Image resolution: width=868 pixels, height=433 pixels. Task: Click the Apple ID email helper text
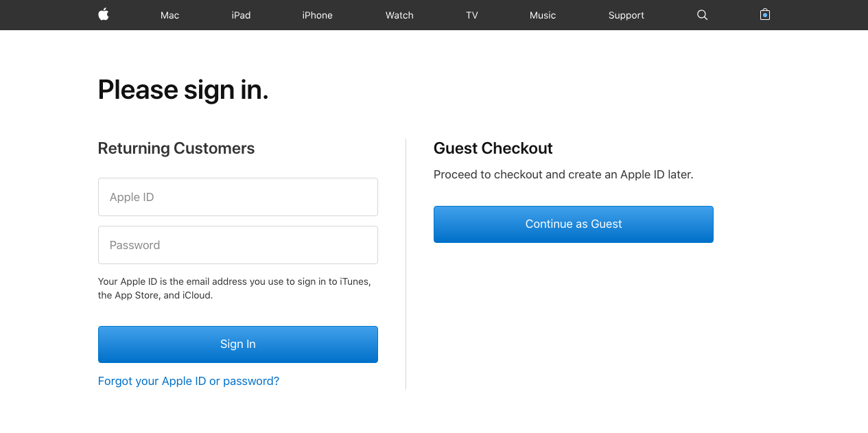point(234,288)
